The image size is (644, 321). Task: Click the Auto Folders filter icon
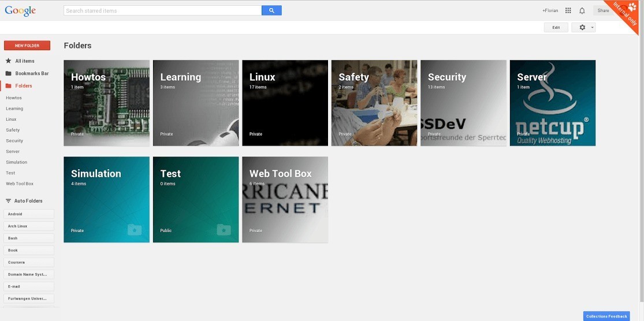9,201
